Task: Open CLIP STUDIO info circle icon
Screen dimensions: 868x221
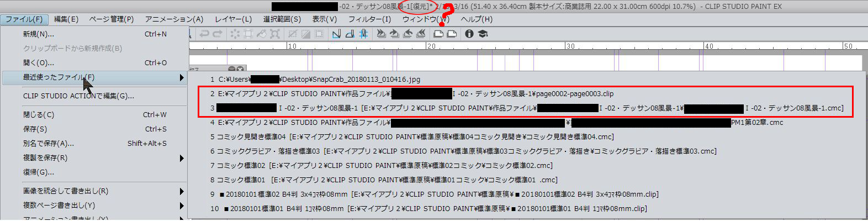Action: [469, 34]
